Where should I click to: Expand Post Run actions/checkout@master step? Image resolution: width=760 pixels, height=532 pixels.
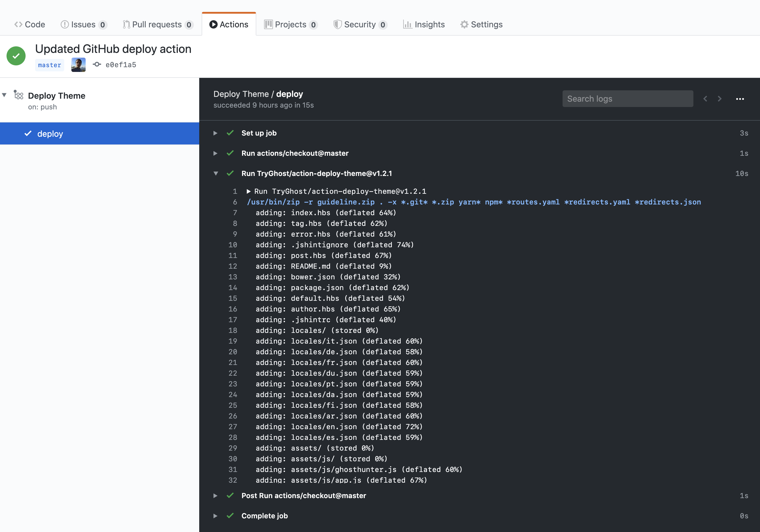(x=216, y=496)
